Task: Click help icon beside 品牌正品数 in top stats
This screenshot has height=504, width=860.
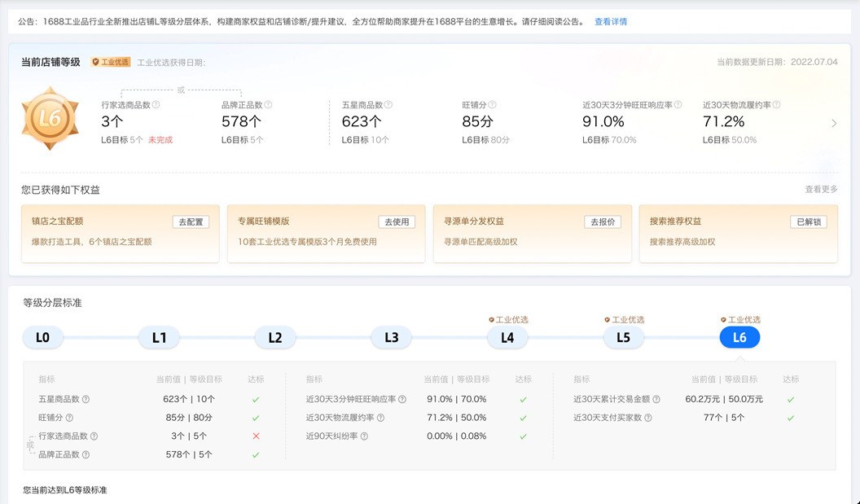Action: (x=268, y=104)
